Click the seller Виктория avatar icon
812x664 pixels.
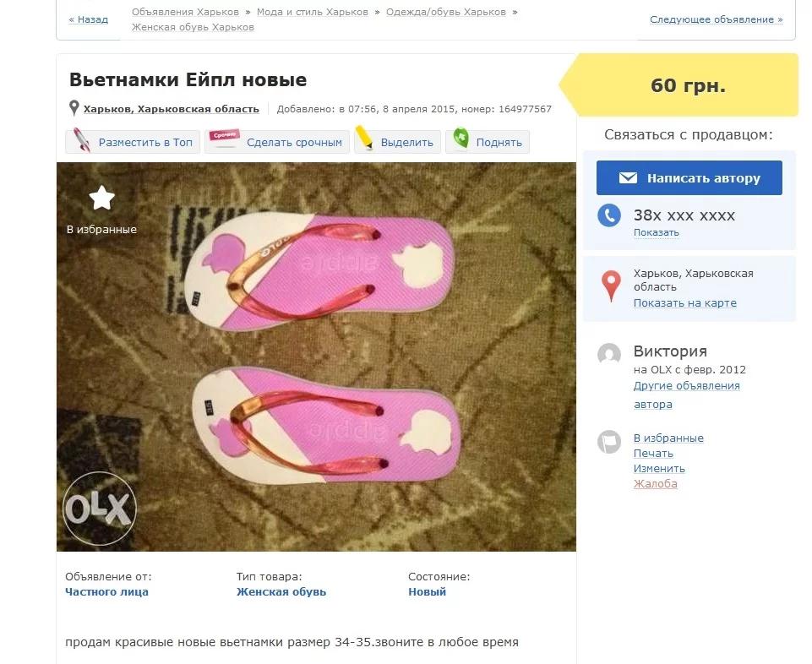coord(609,355)
